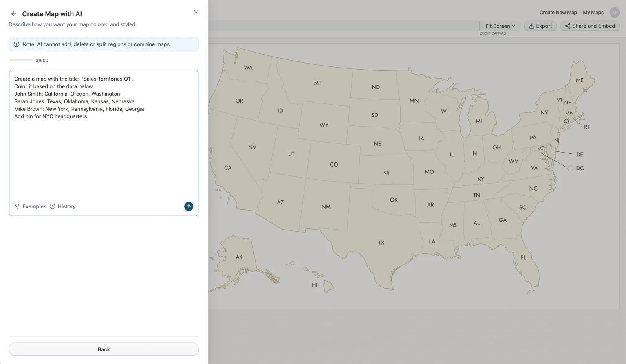626x364 pixels.
Task: Open the prompt History
Action: click(x=63, y=206)
